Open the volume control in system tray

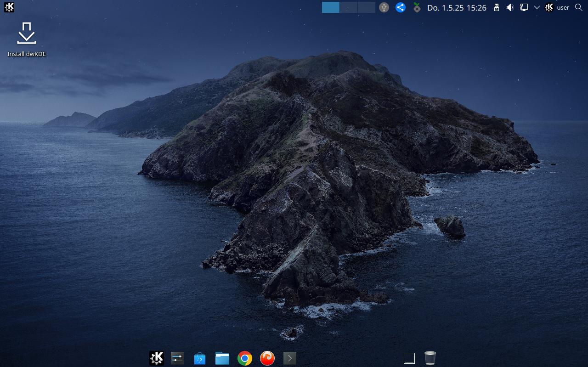tap(510, 7)
